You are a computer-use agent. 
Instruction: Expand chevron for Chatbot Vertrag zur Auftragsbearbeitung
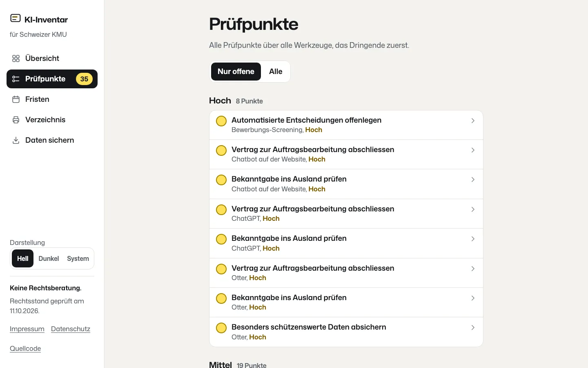click(473, 150)
